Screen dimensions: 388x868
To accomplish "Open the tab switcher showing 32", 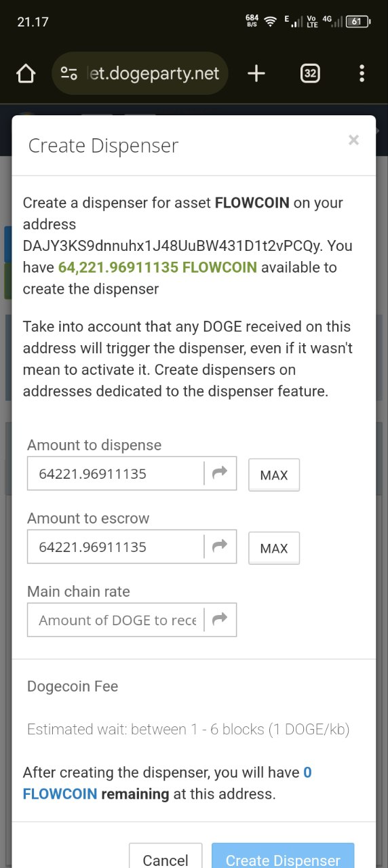I will point(310,73).
